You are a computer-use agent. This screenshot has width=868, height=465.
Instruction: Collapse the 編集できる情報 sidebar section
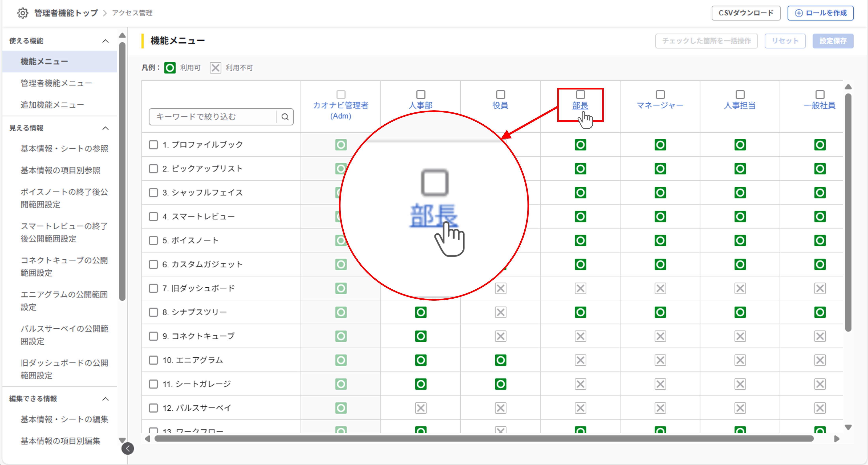tap(106, 399)
